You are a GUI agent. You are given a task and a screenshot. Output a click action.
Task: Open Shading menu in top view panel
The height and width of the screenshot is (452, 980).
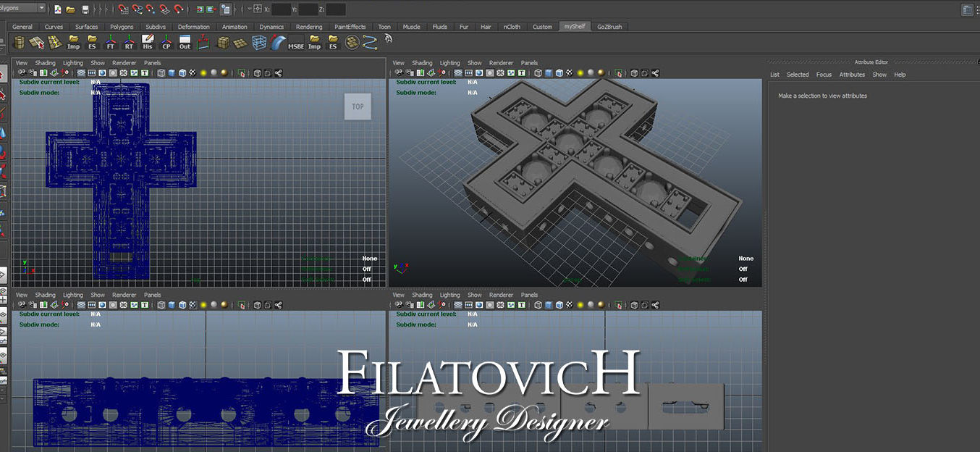click(46, 63)
